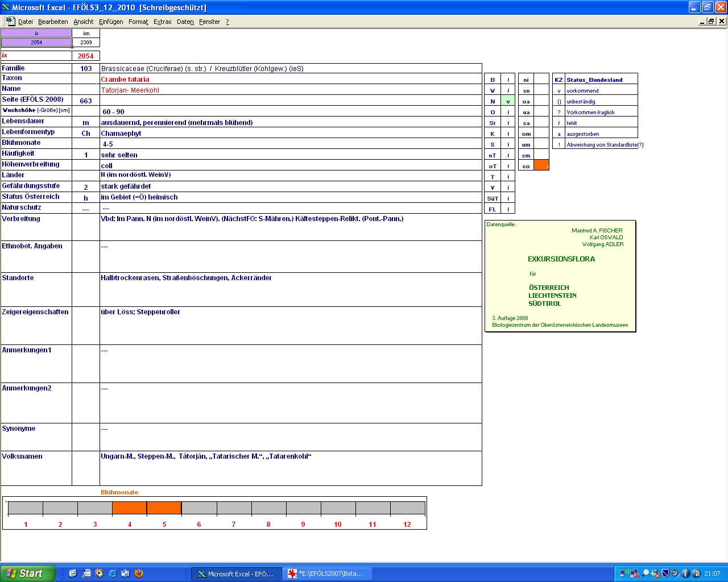Open the first quick launch icon beside Start
This screenshot has height=582, width=728.
[x=73, y=573]
